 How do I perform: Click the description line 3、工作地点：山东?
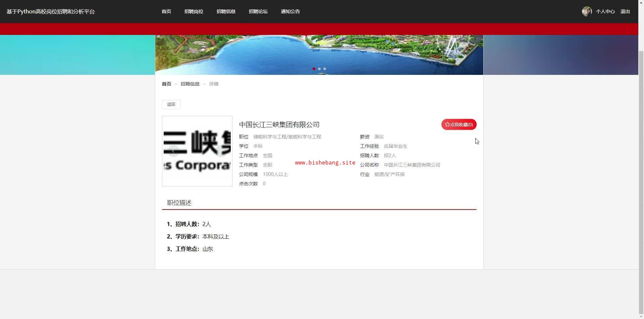coord(190,249)
